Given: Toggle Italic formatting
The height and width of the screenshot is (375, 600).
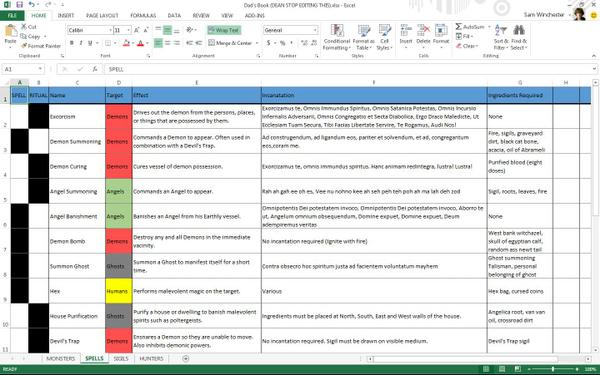Looking at the screenshot, I should (81, 43).
